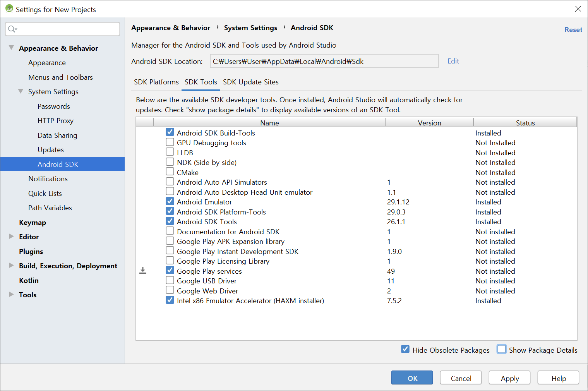Select Google Play APK Expansion library name
588x391 pixels.
231,242
